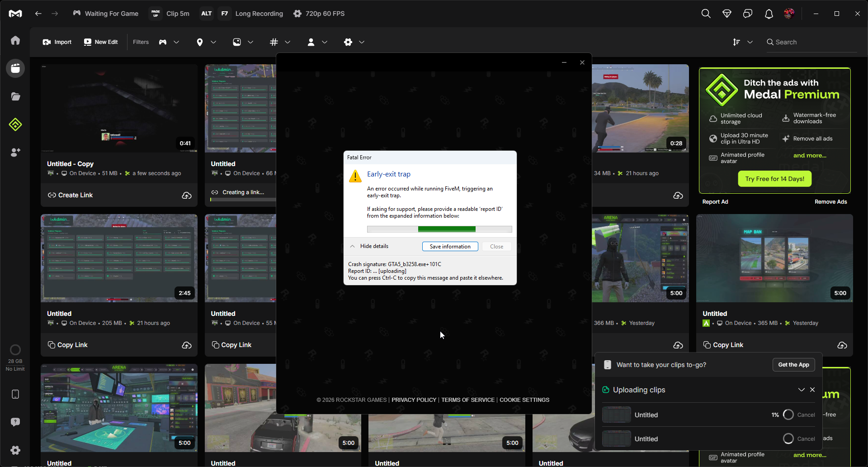Open search magnifier in the title bar

click(706, 14)
